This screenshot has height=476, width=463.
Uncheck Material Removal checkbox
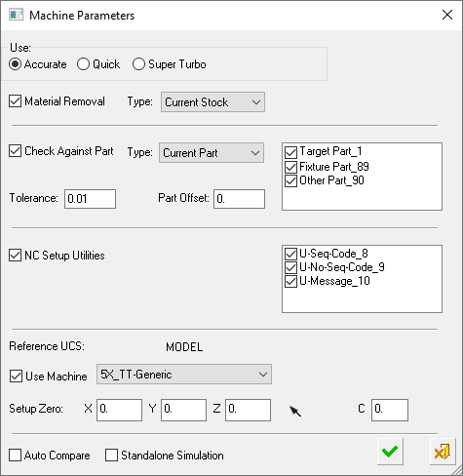click(15, 101)
